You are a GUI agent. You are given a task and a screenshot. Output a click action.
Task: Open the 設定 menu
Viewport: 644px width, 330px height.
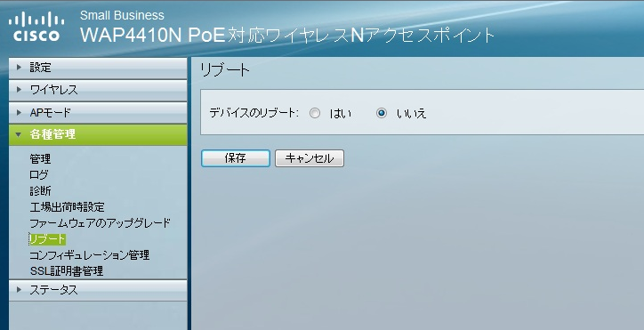[98, 68]
